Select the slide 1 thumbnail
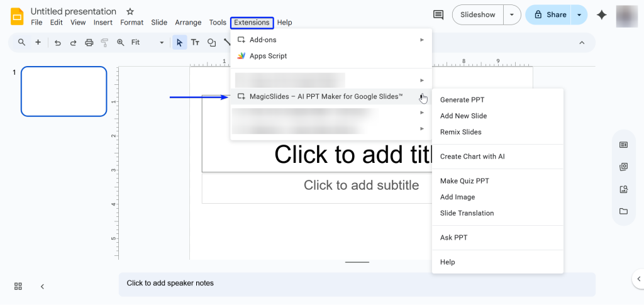This screenshot has width=644, height=305. pos(64,91)
